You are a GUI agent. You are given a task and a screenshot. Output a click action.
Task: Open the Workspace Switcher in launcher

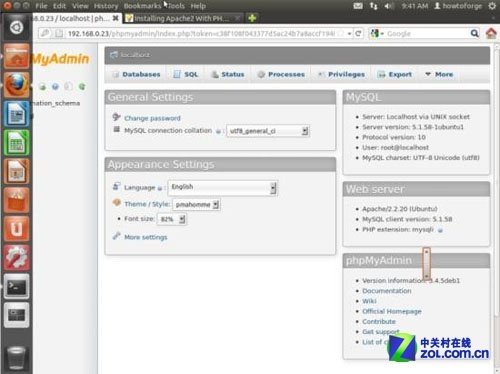(x=16, y=315)
